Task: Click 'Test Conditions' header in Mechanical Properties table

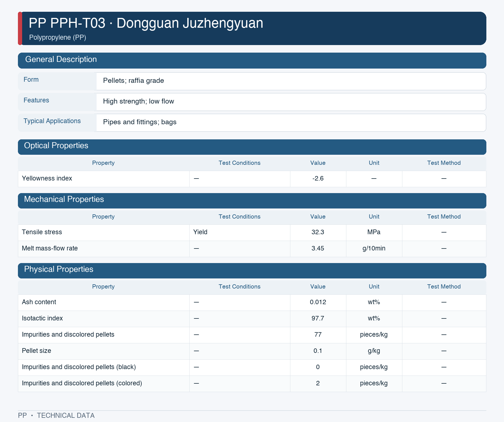Action: point(239,217)
